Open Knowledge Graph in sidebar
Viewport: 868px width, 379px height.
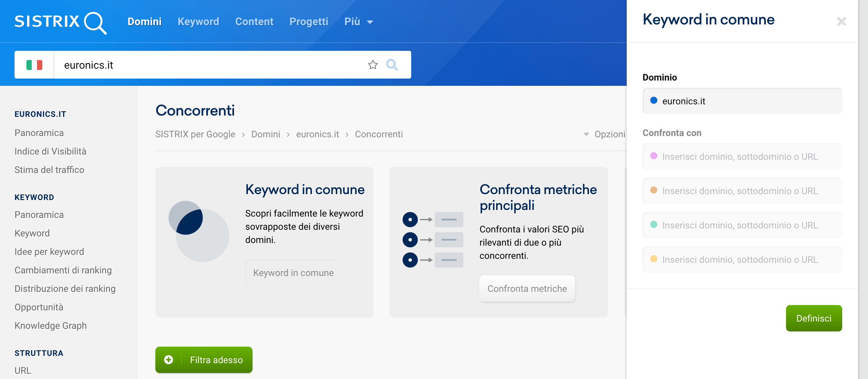click(x=51, y=326)
